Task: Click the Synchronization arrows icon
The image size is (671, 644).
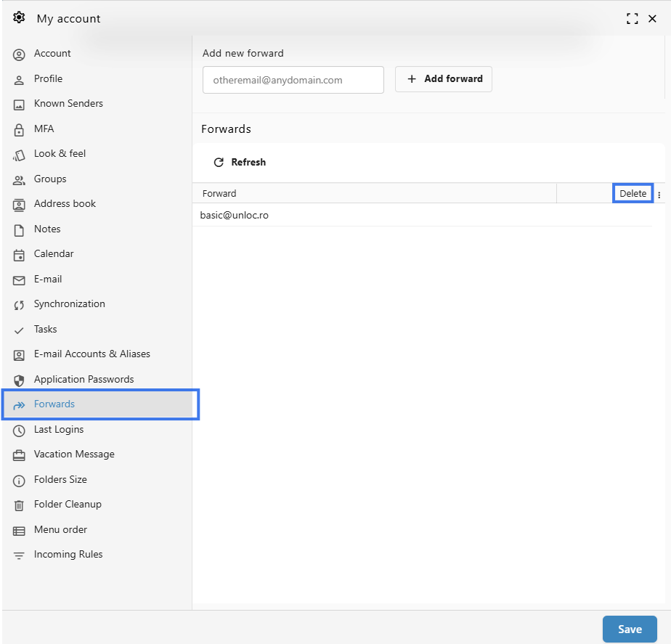Action: [19, 305]
